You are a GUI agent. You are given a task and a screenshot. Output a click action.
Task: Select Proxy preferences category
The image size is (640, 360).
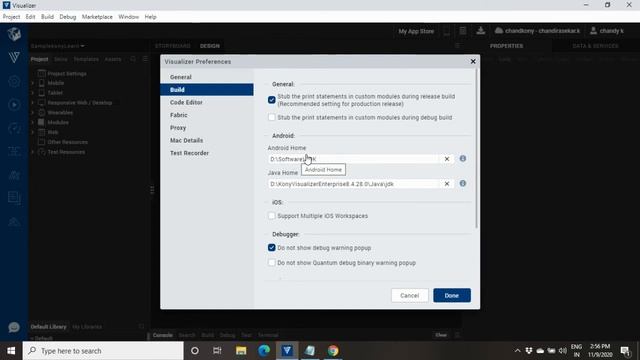coord(207,127)
